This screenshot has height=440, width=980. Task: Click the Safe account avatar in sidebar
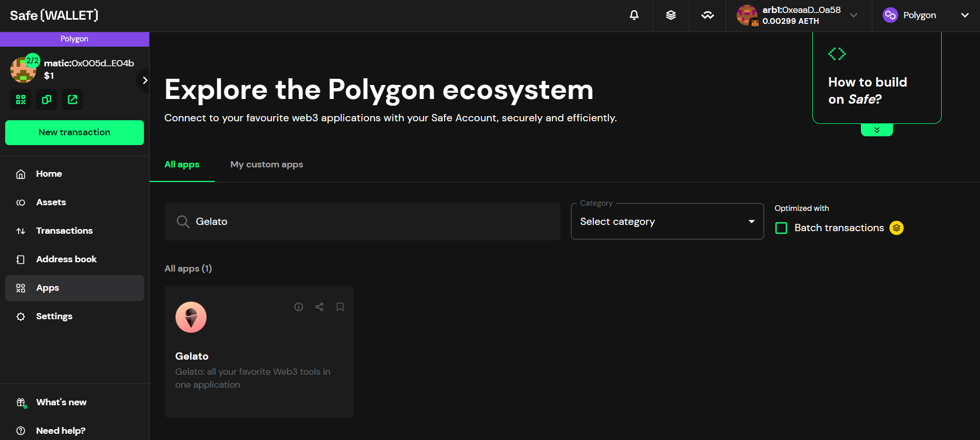[23, 69]
